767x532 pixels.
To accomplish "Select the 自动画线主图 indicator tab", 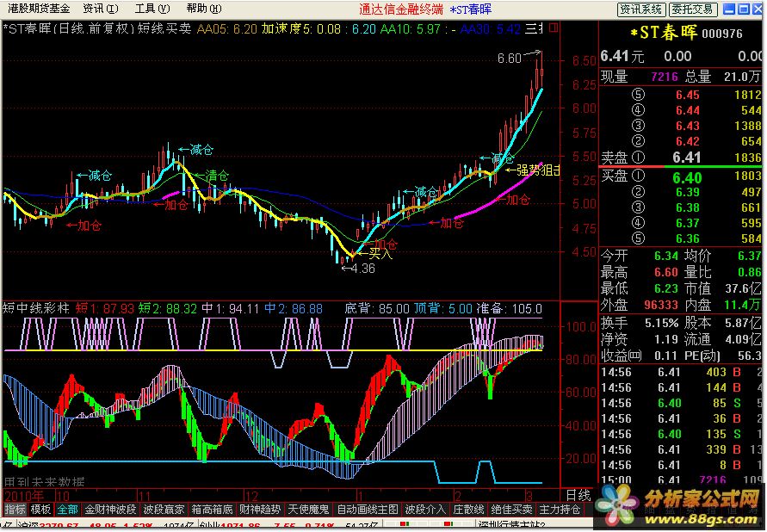I will pos(367,510).
